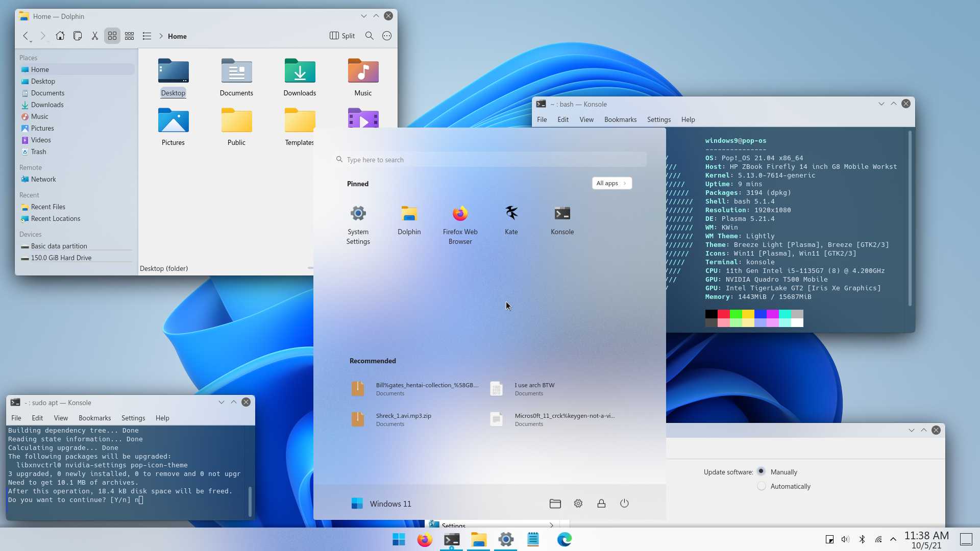
Task: Open Microsoft Edge from the taskbar
Action: point(564,539)
